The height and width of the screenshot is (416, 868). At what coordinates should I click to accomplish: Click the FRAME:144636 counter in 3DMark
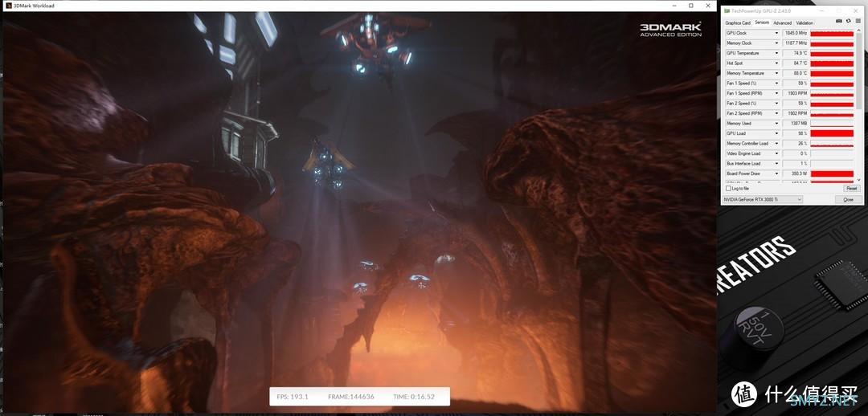[351, 397]
